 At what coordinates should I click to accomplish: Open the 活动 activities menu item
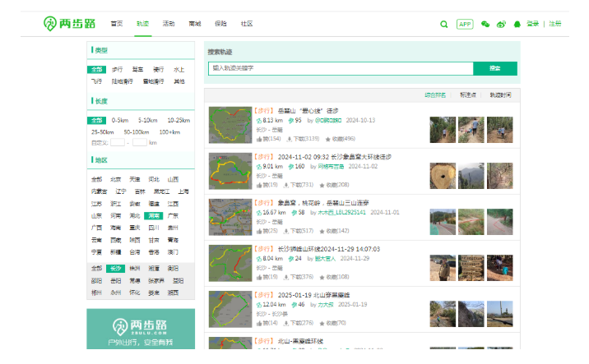169,24
